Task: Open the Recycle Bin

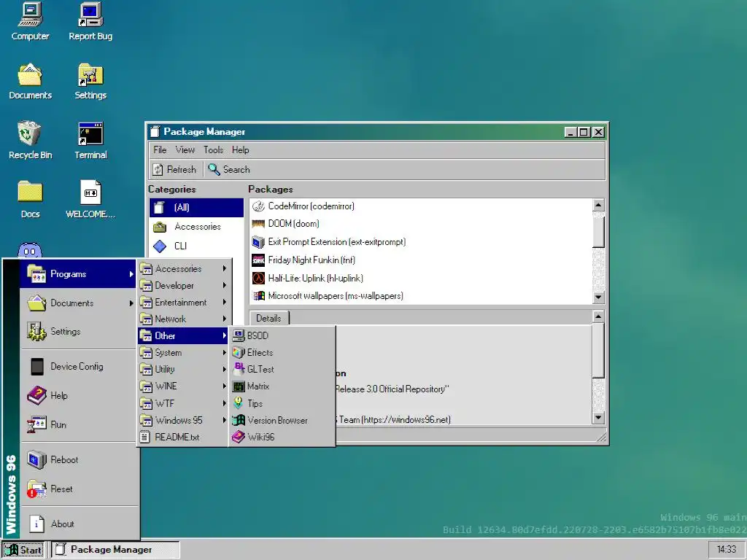Action: point(30,141)
